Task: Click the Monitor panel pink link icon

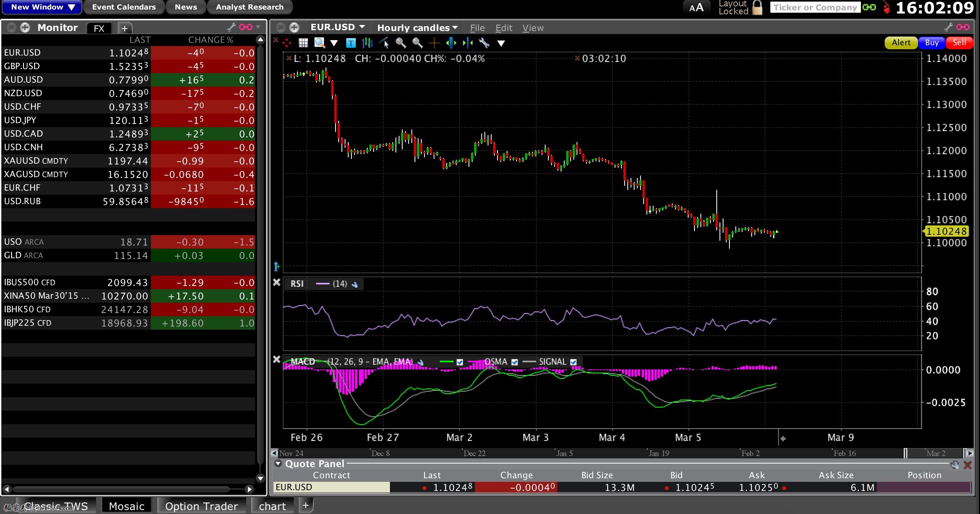Action: click(245, 27)
